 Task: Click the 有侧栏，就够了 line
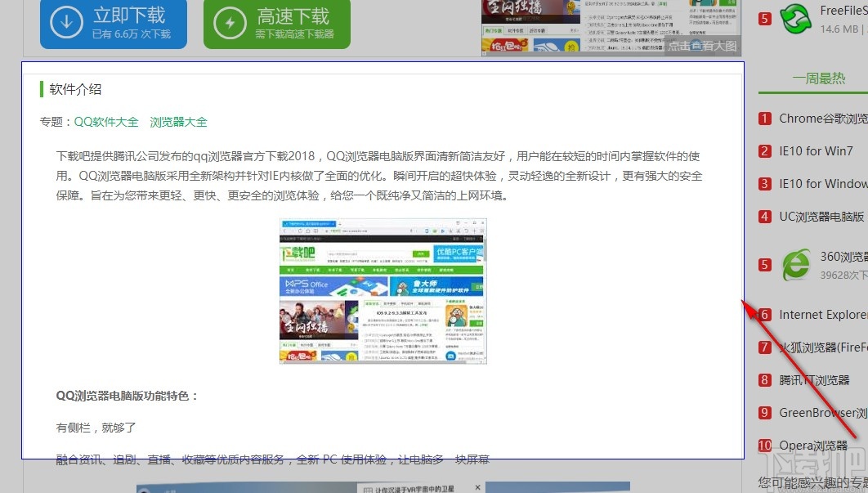point(96,428)
